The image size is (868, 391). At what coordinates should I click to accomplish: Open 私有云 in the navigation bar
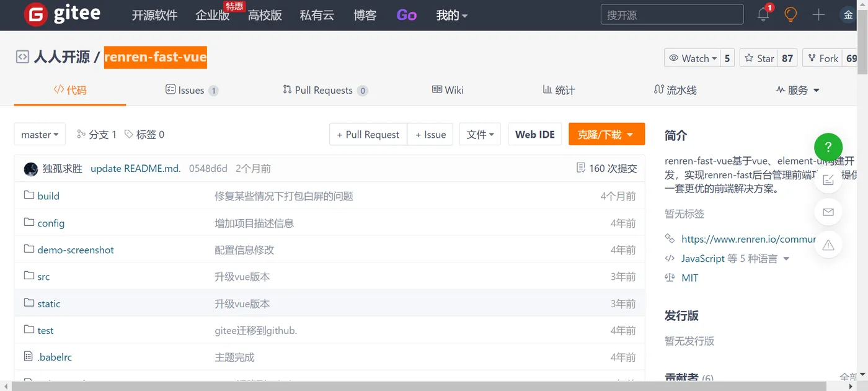317,16
